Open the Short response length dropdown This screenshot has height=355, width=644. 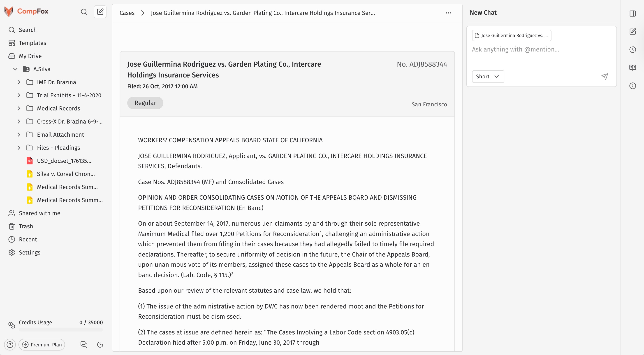pos(488,77)
